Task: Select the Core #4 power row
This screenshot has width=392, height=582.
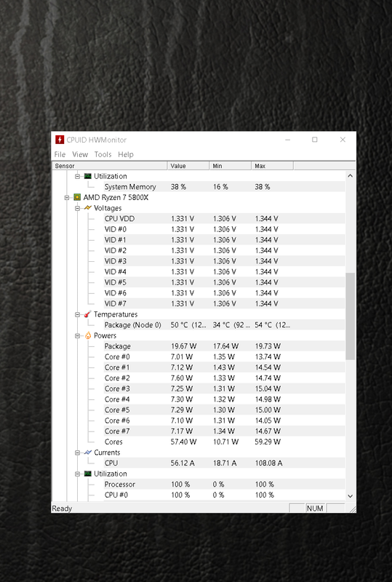Action: click(224, 399)
